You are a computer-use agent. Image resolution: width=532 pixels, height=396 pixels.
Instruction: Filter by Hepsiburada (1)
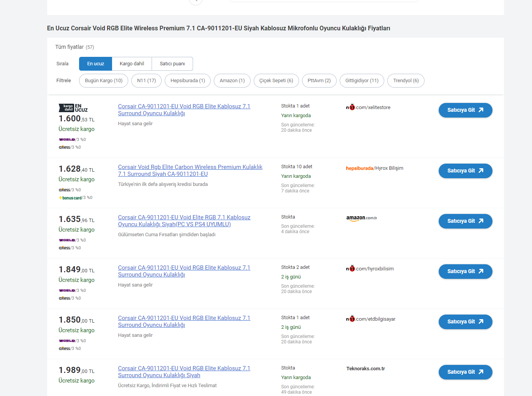(188, 81)
